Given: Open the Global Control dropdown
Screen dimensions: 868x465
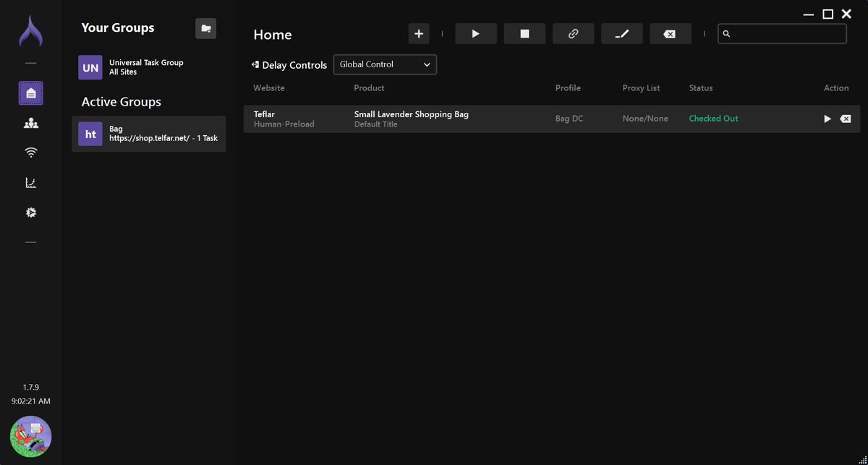Looking at the screenshot, I should tap(385, 64).
